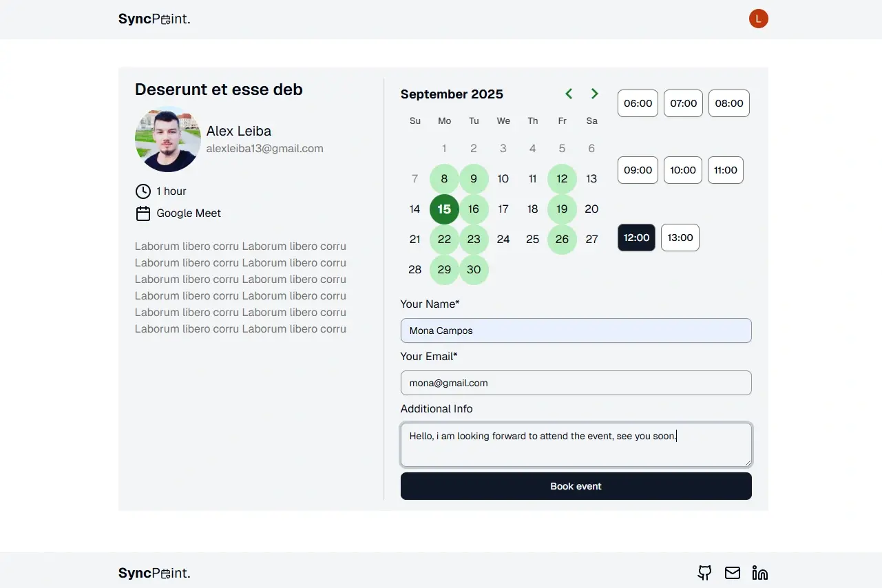Click Alex Leiba's profile photo
The height and width of the screenshot is (588, 882).
(x=167, y=140)
